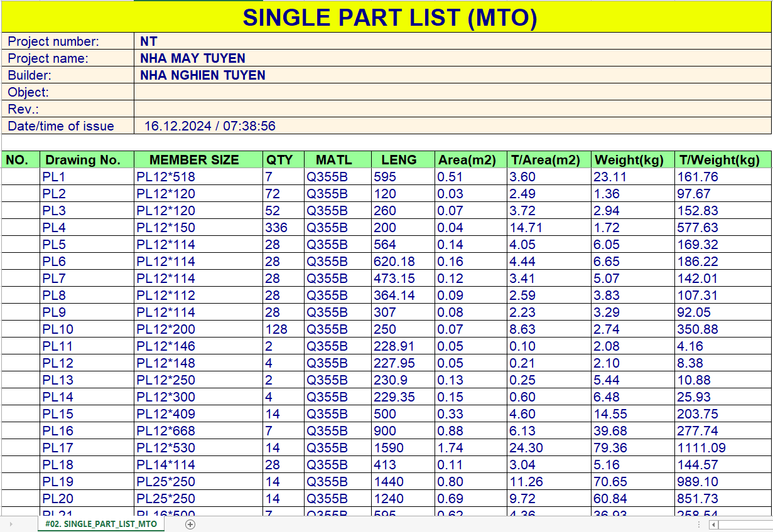Select weight value '23.11' in PL1 row
Screen dimensions: 773x532
tap(634, 177)
